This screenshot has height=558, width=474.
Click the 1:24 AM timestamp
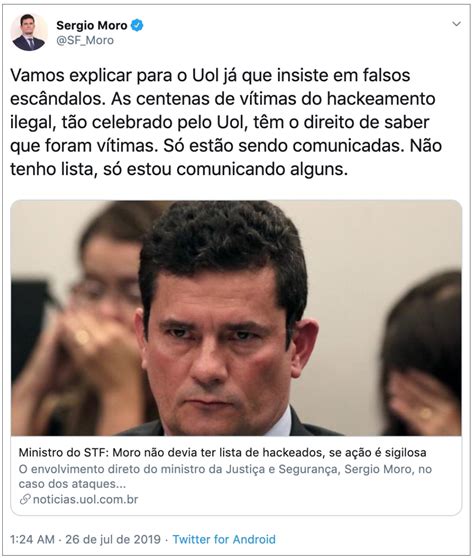[32, 539]
